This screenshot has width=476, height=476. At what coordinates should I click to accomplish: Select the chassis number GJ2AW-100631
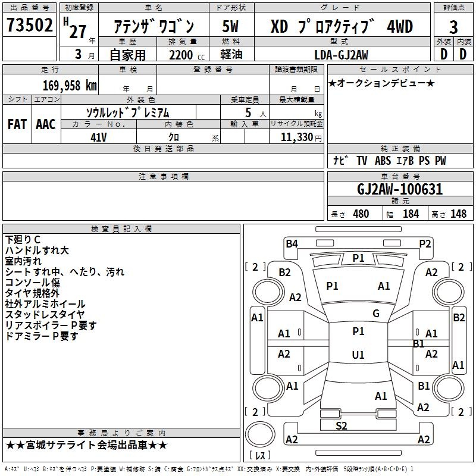[400, 190]
